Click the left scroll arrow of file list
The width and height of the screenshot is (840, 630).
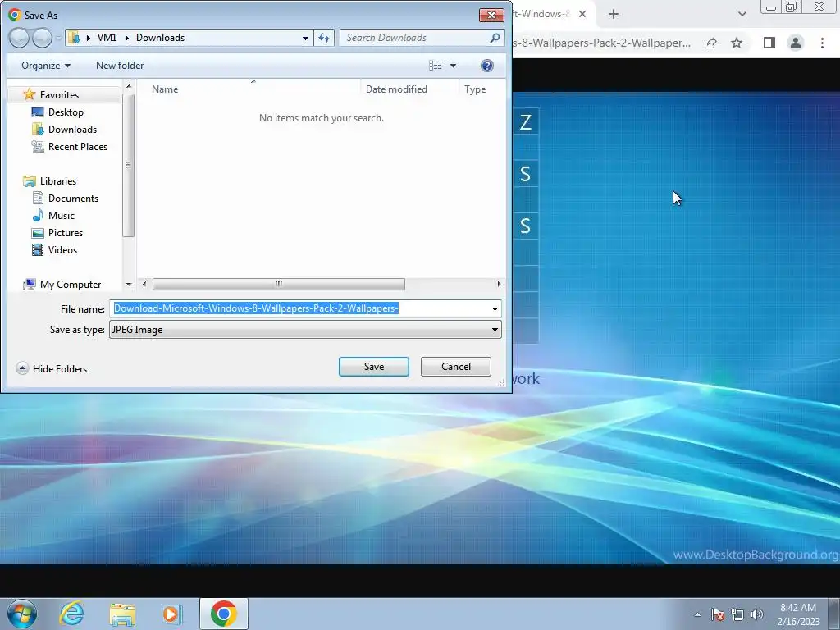144,284
